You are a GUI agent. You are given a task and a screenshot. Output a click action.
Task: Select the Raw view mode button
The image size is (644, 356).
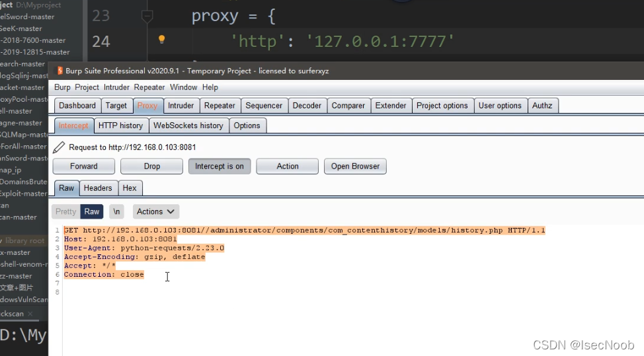click(92, 211)
